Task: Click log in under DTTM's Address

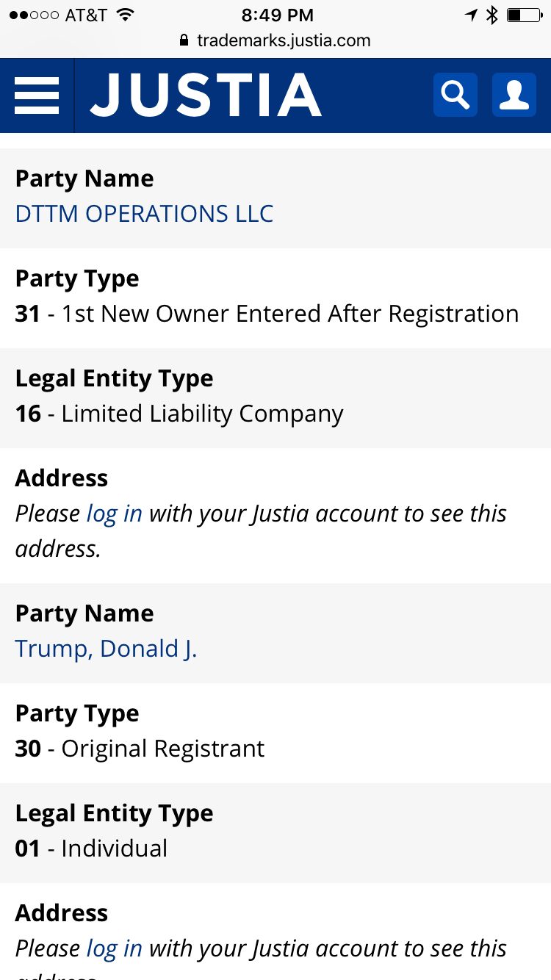Action: [114, 514]
